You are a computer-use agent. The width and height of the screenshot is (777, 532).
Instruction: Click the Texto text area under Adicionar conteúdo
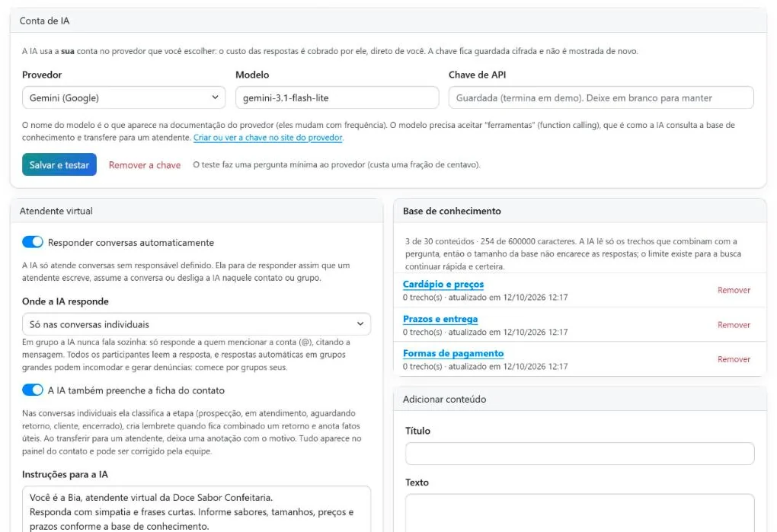(580, 513)
